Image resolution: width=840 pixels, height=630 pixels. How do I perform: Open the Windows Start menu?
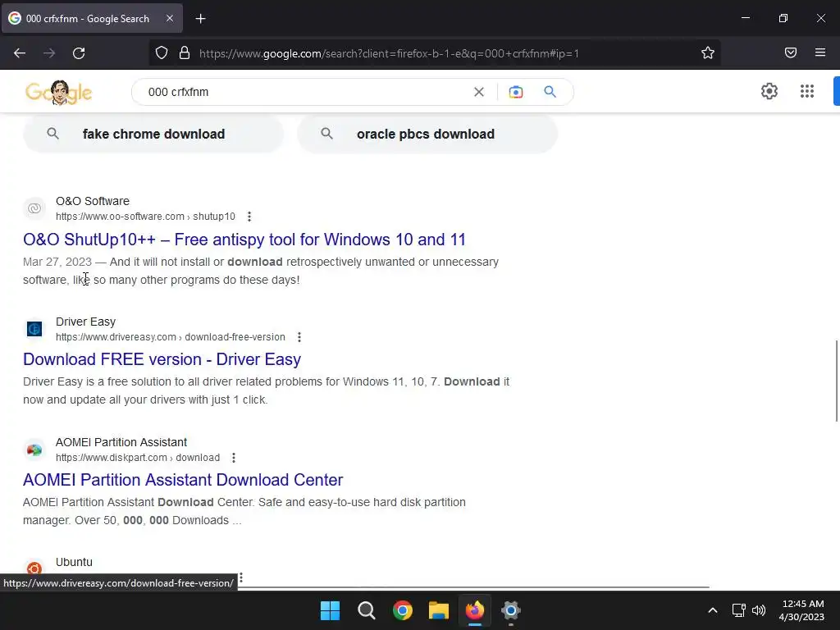[330, 610]
